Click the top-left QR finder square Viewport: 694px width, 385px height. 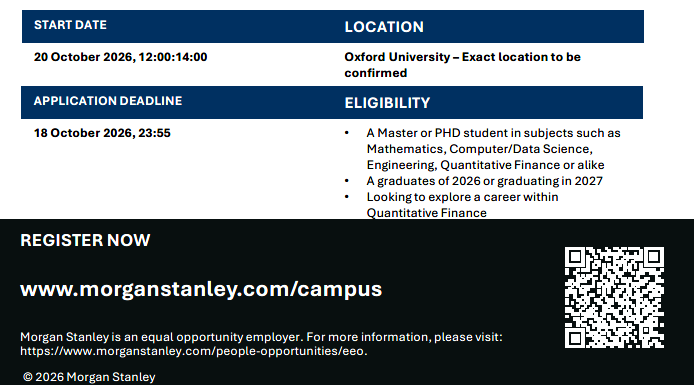coord(575,257)
